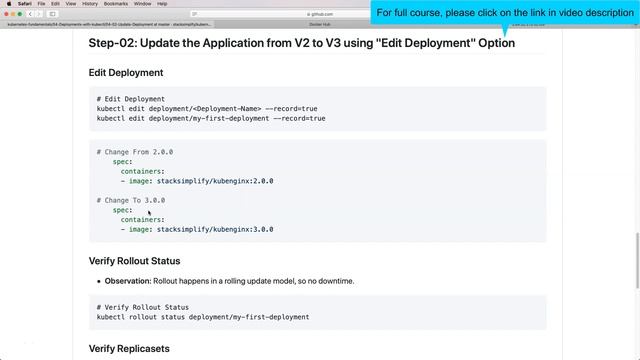Click the kubenginx:2.0.0 image line

pyautogui.click(x=197, y=181)
